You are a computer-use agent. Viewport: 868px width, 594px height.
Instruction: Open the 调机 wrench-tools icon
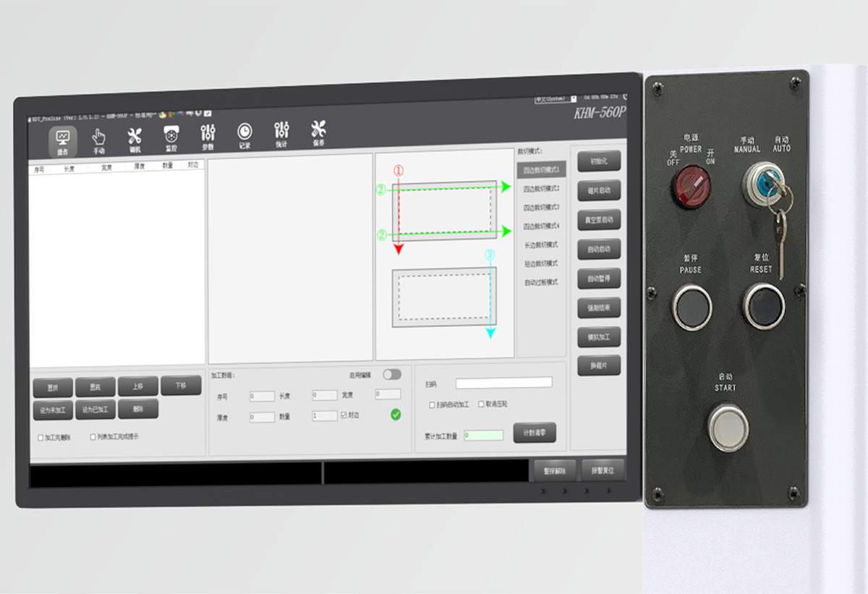pos(135,138)
